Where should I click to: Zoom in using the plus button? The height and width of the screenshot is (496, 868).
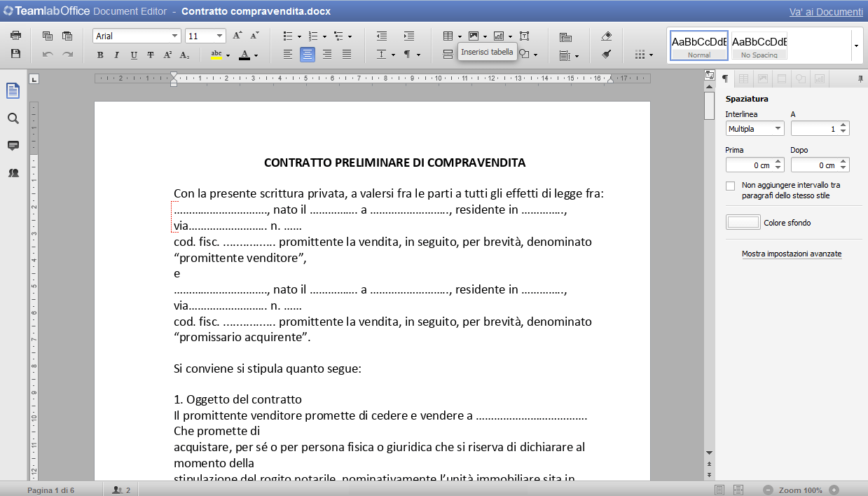coord(834,490)
